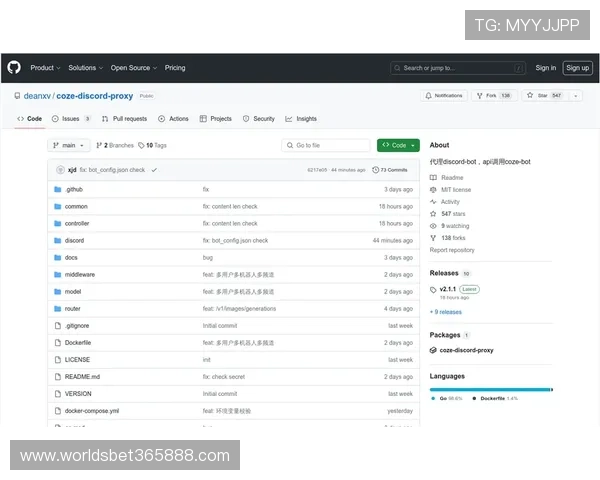
Task: Open the commit hash 6217e05
Action: click(317, 170)
